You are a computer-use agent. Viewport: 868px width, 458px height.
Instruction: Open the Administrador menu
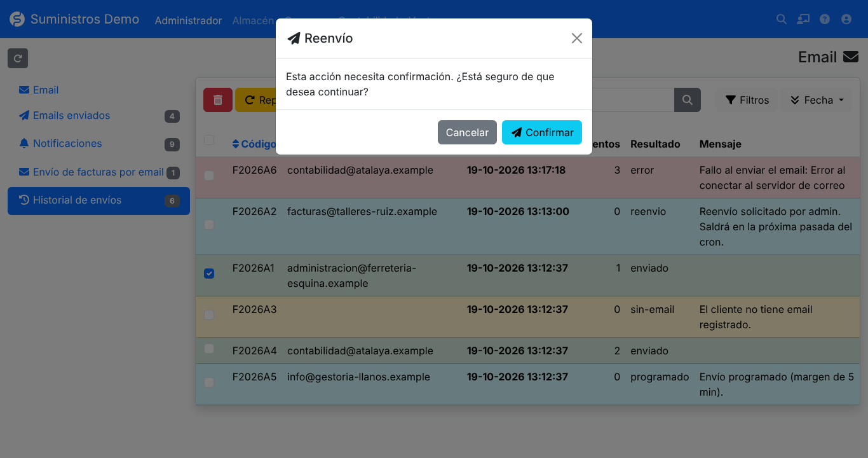188,20
